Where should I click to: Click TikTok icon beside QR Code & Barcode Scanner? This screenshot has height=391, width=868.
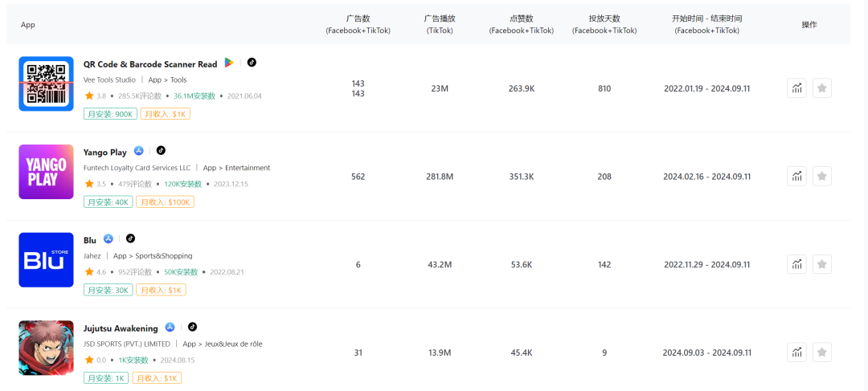pos(252,63)
